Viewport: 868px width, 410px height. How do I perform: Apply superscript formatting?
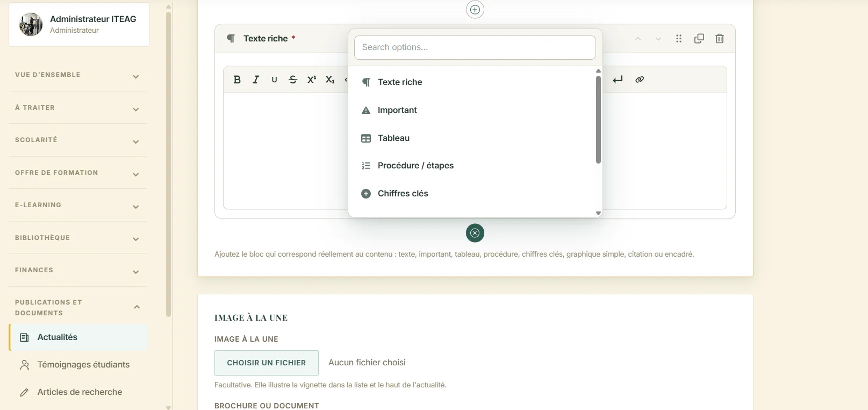[x=312, y=80]
